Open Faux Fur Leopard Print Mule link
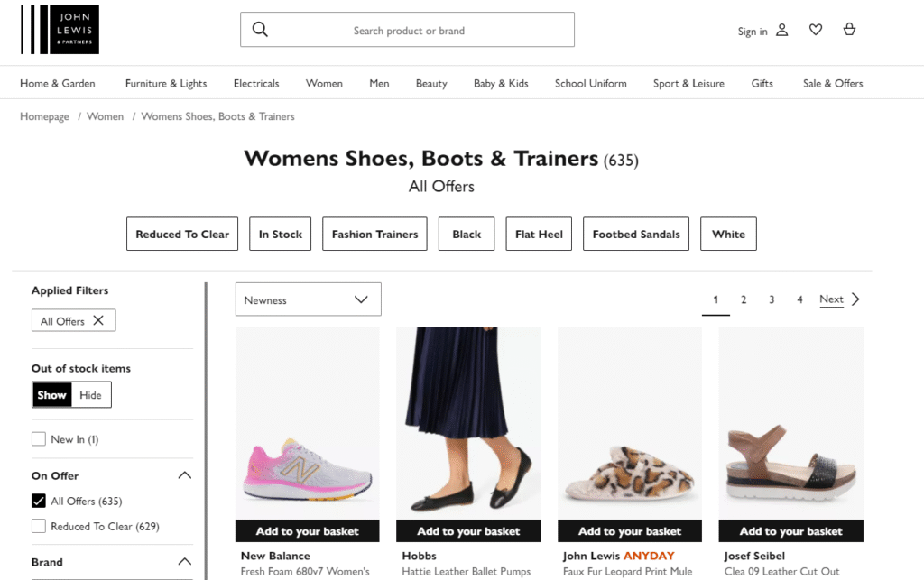Image resolution: width=924 pixels, height=580 pixels. click(x=628, y=571)
